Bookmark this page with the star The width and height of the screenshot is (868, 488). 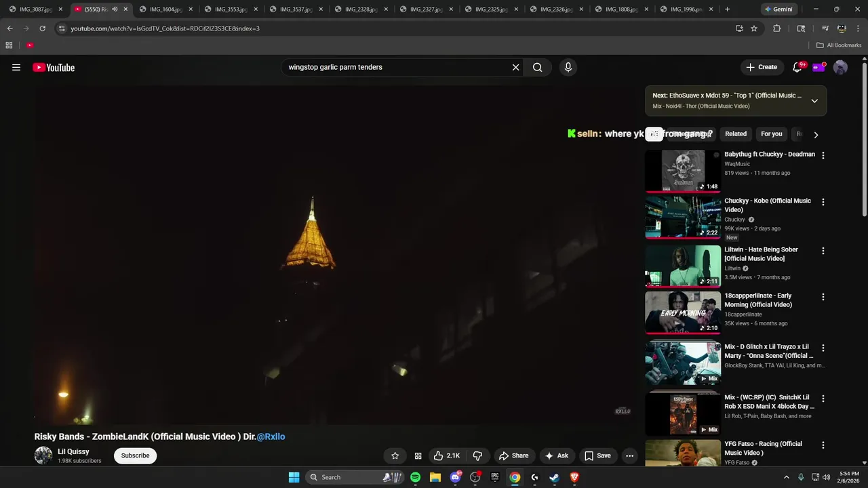point(754,28)
